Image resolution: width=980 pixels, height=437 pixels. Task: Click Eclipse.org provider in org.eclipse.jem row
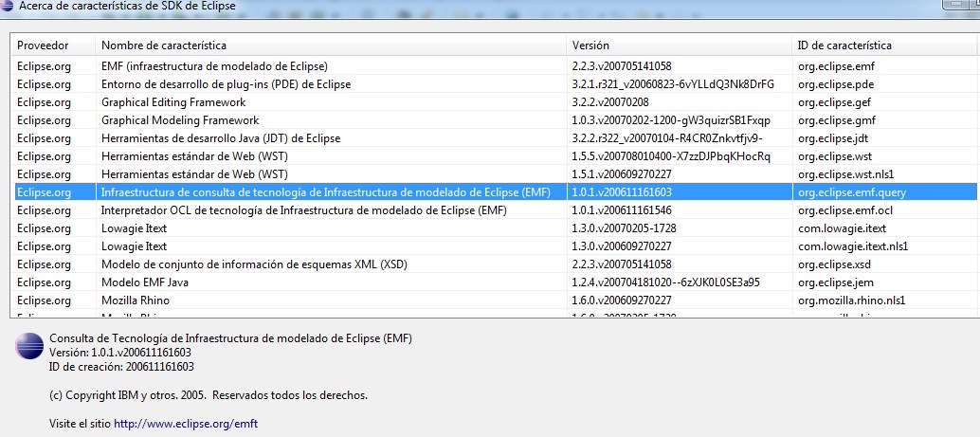coord(44,282)
